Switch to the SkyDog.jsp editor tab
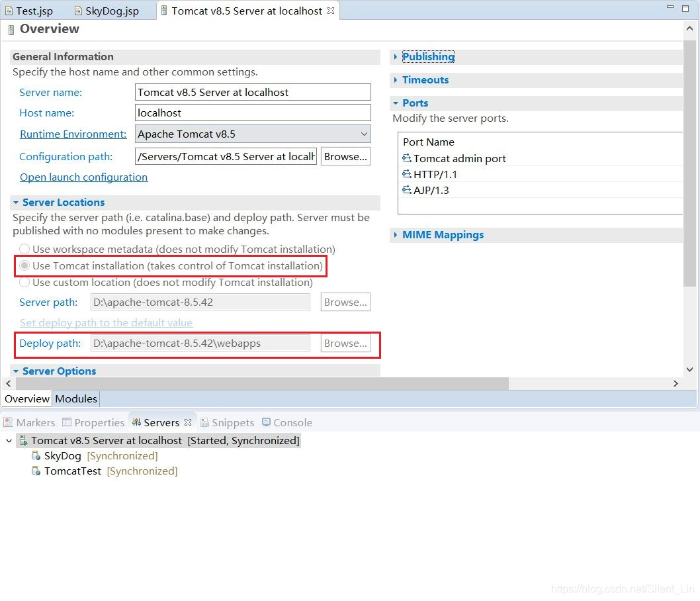This screenshot has width=700, height=601. [107, 11]
